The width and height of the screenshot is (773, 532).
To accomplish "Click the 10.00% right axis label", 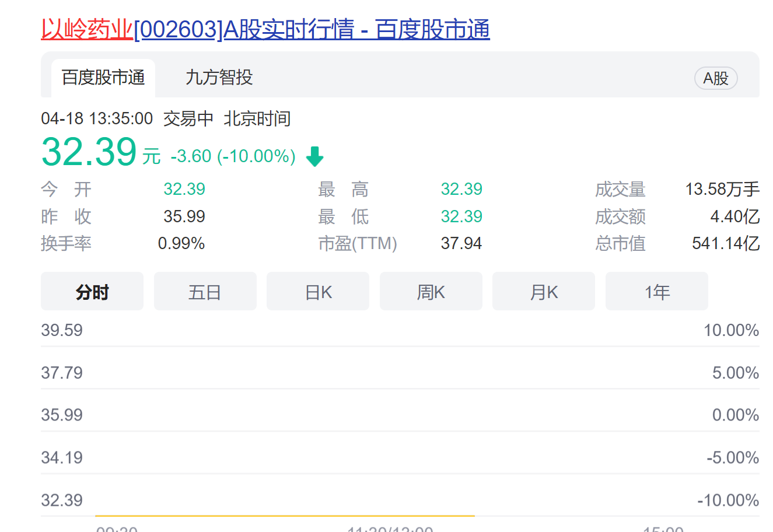I will [730, 330].
